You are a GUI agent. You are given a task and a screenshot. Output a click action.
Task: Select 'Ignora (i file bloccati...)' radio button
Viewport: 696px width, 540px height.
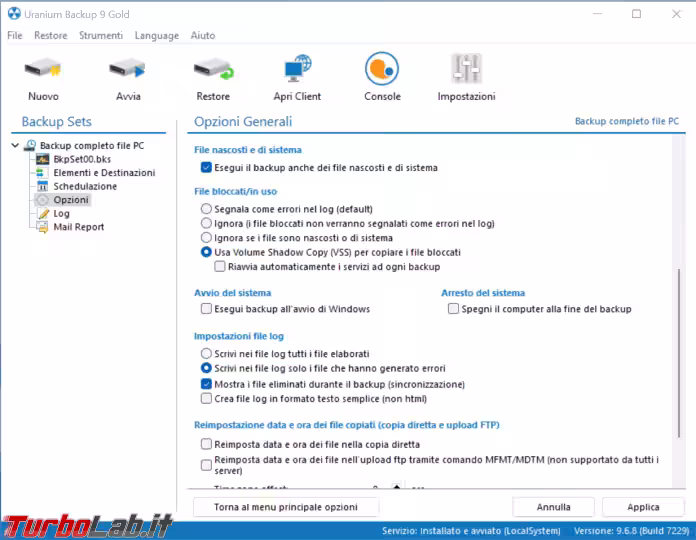coord(206,223)
